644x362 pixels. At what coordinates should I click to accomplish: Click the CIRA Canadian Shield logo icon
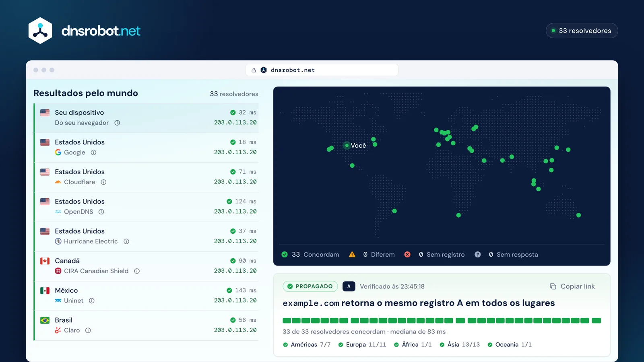58,271
